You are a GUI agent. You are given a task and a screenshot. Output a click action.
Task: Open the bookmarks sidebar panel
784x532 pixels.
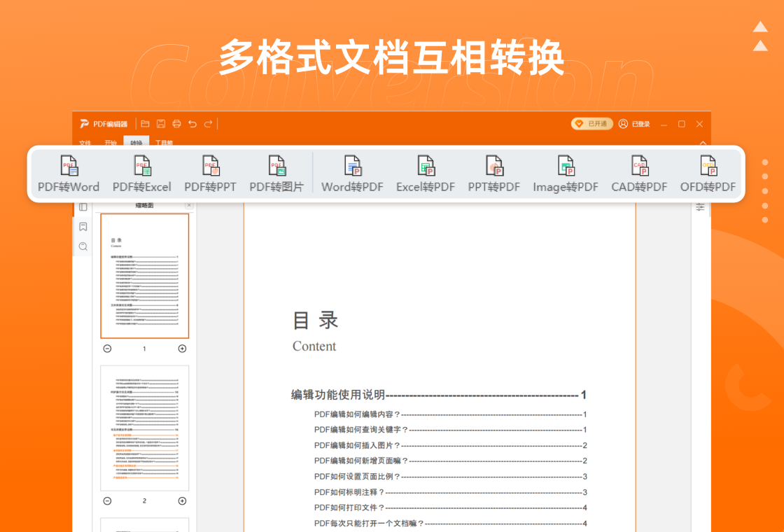click(x=83, y=227)
